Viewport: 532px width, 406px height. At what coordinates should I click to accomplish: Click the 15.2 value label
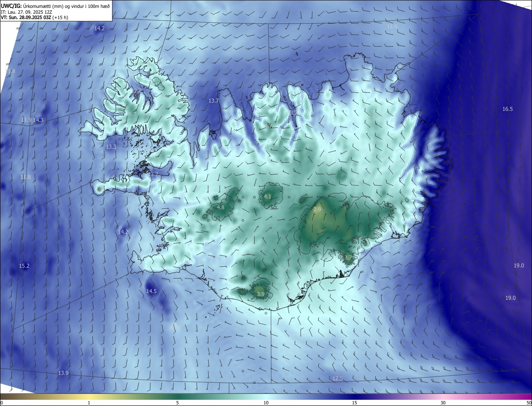click(24, 266)
